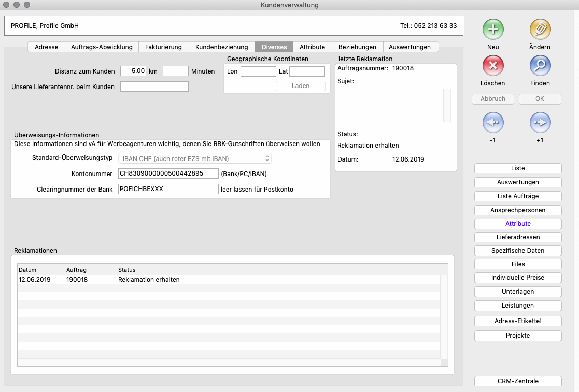Click the Liste Aufträge button

click(x=518, y=197)
